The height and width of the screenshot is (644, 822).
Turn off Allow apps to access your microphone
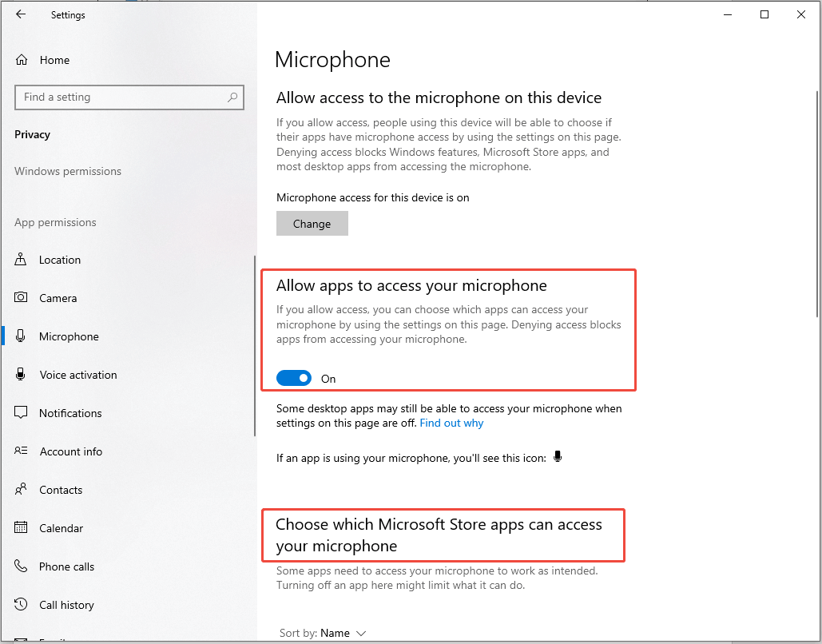[x=294, y=378]
